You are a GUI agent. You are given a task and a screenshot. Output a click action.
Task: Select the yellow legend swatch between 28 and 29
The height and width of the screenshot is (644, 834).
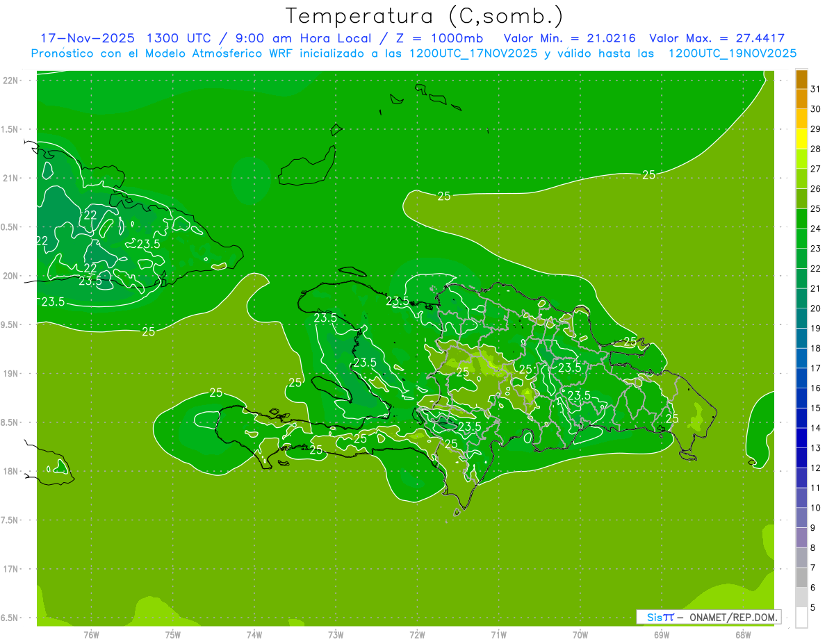(801, 139)
